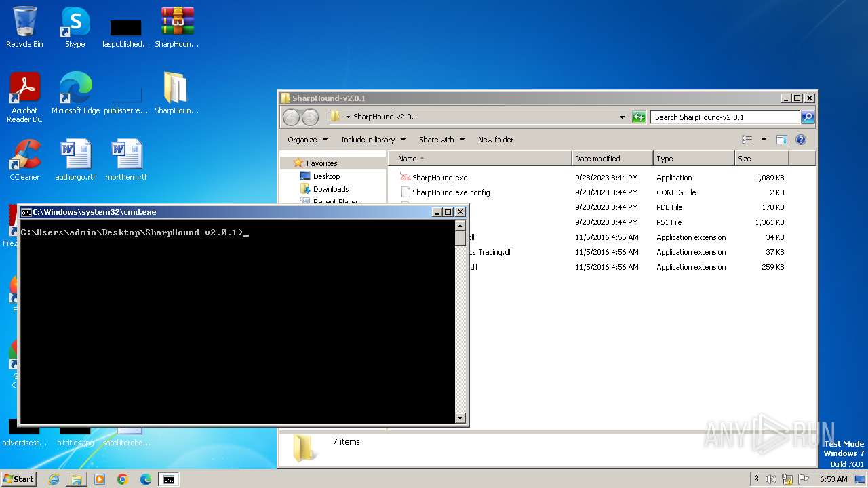Click the PS1 File type cell
The height and width of the screenshot is (488, 868).
pos(669,222)
